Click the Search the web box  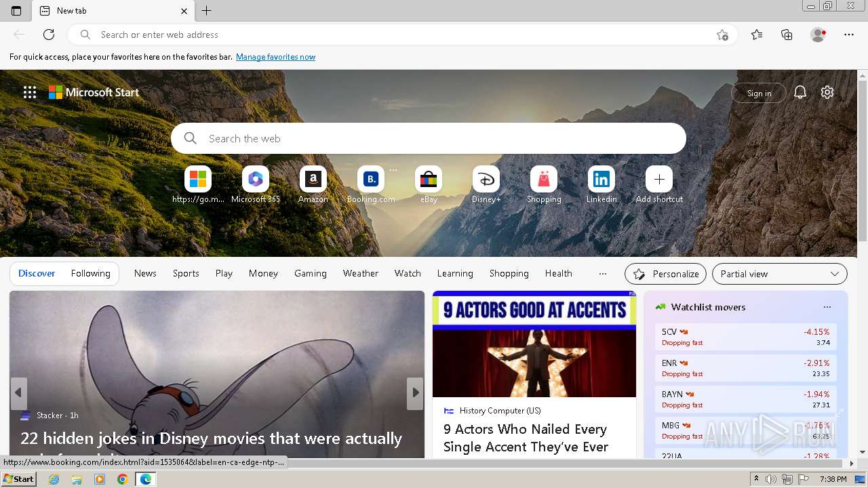point(429,138)
